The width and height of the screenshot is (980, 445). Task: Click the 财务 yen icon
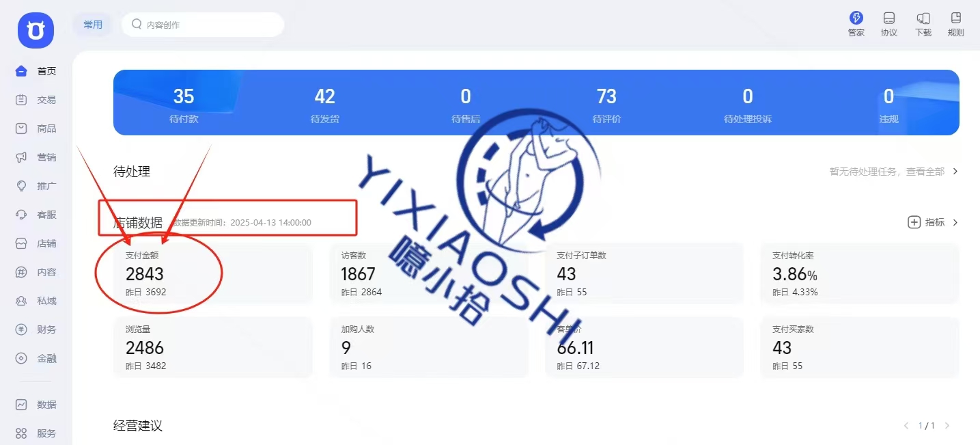(21, 329)
